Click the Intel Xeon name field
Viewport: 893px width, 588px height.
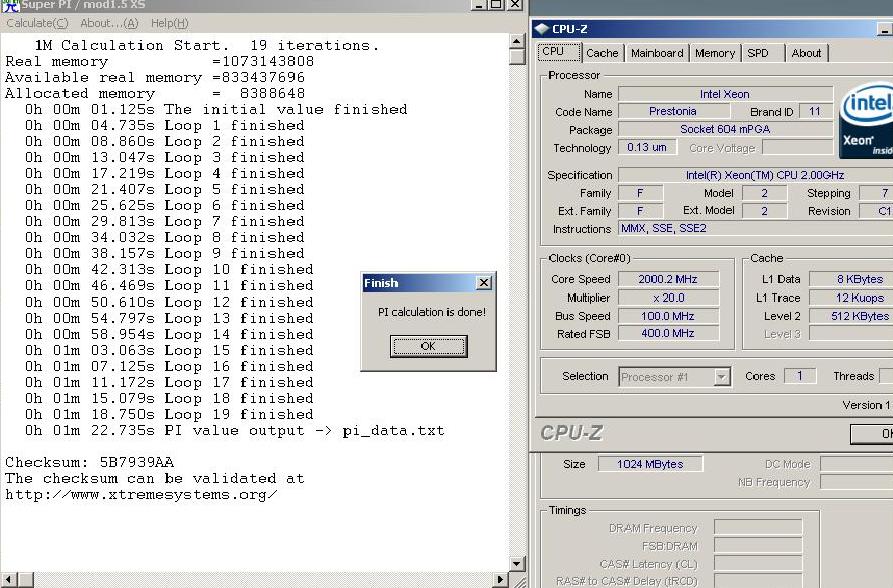coord(726,94)
